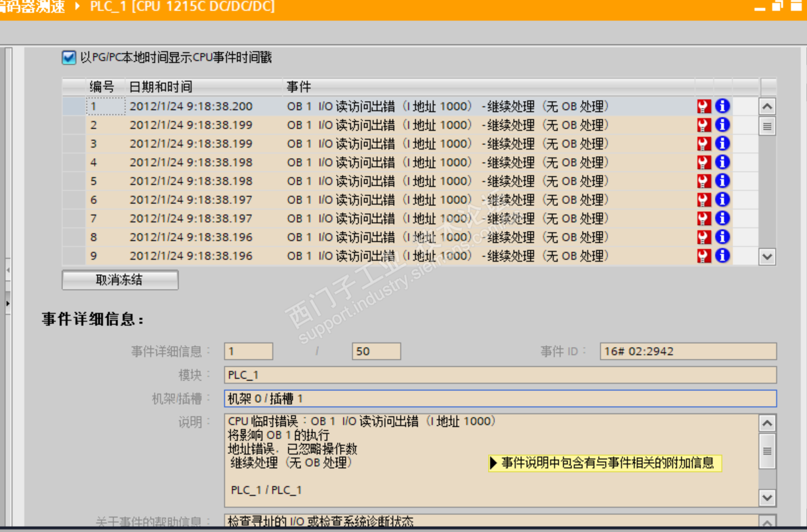Click the help info field about 检查寻址的 I/O
The height and width of the screenshot is (532, 807).
click(x=491, y=522)
